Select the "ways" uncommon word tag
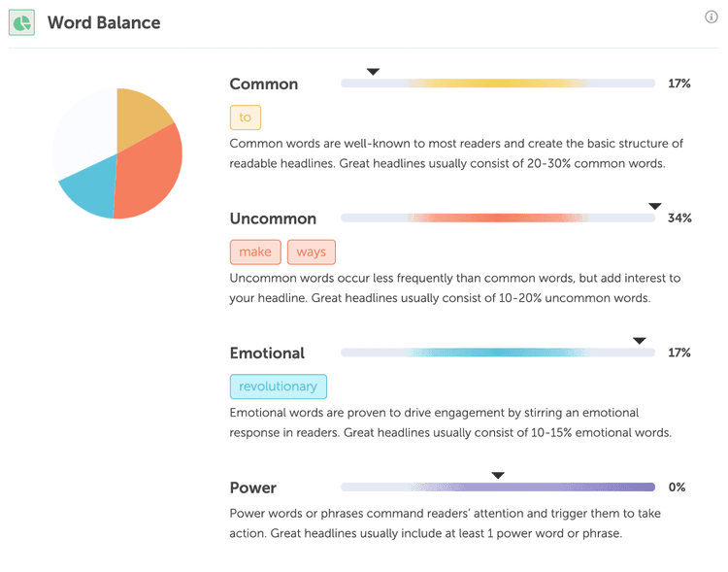 coord(312,252)
